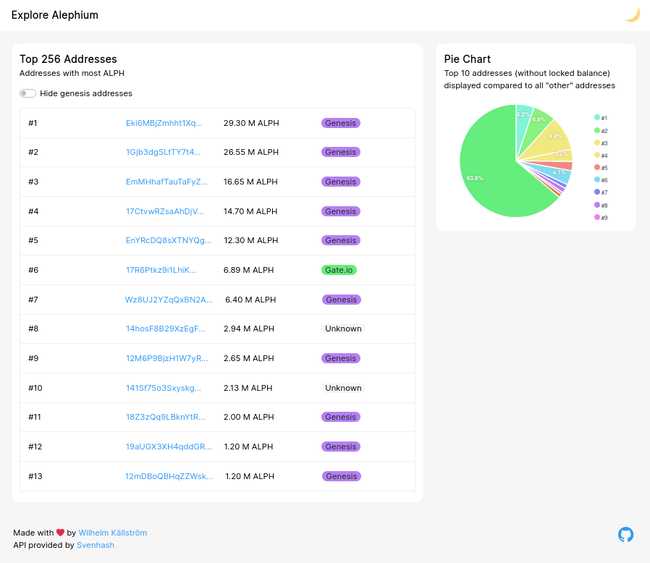This screenshot has width=650, height=563.
Task: Click the red heart icon in footer
Action: (x=60, y=533)
